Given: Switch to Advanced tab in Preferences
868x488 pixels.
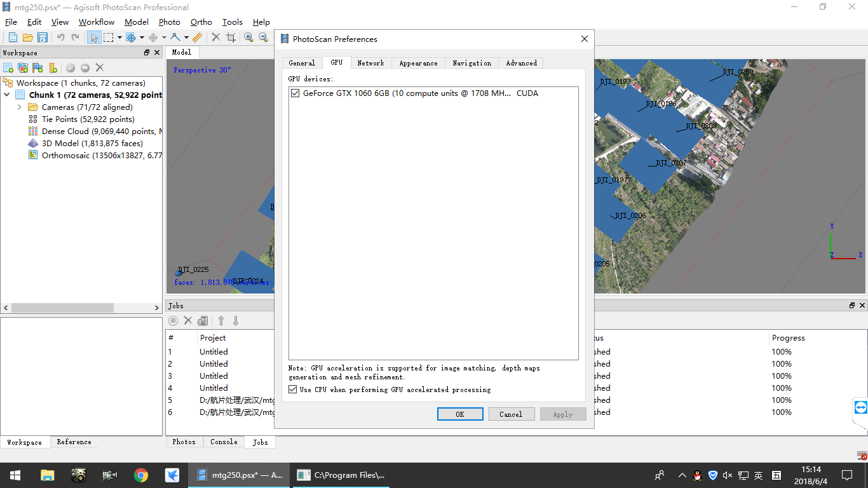Looking at the screenshot, I should [x=522, y=63].
